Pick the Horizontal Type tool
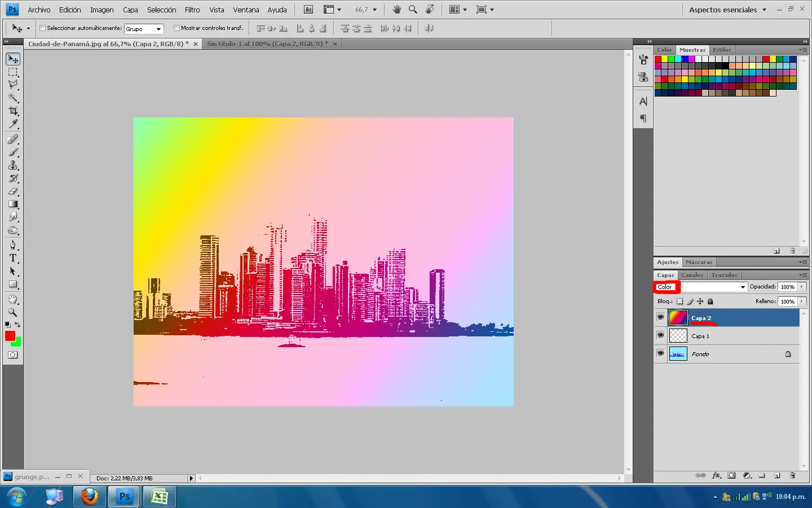 pos(13,258)
